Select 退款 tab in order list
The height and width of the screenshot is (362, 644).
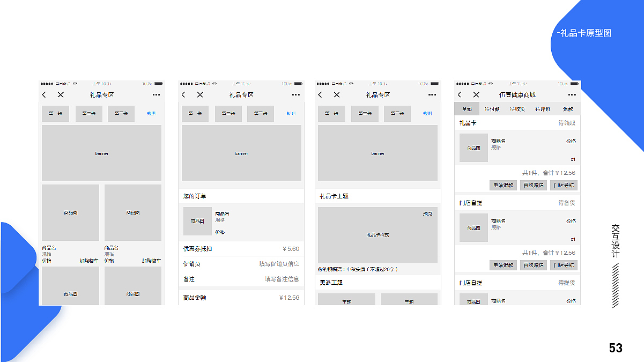pos(568,109)
